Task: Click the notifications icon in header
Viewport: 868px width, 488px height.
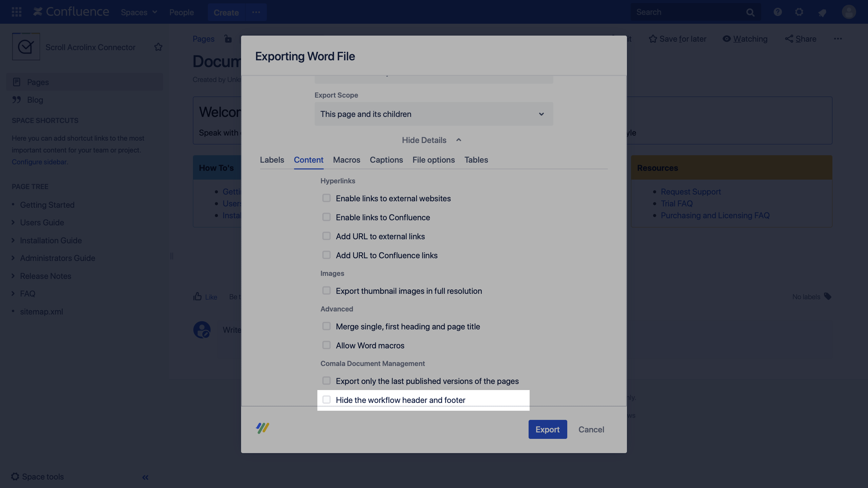Action: coord(822,13)
